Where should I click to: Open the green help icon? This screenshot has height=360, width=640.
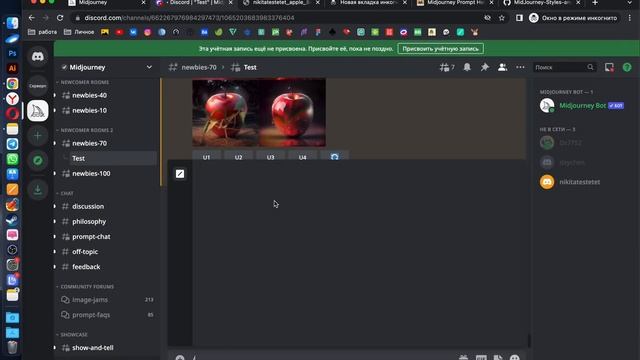627,67
